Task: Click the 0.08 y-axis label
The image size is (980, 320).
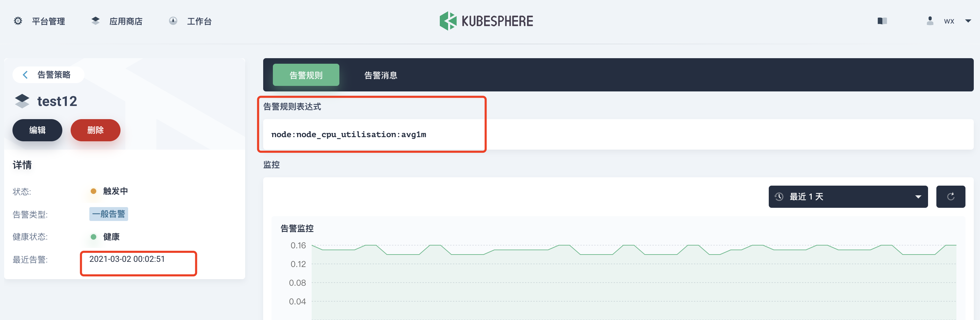Action: 297,283
